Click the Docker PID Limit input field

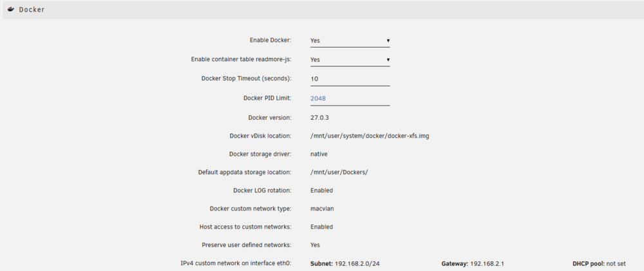pos(350,98)
